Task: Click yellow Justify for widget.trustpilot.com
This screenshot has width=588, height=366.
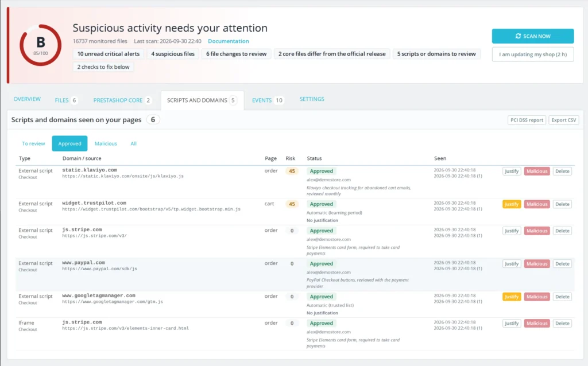Action: coord(512,204)
